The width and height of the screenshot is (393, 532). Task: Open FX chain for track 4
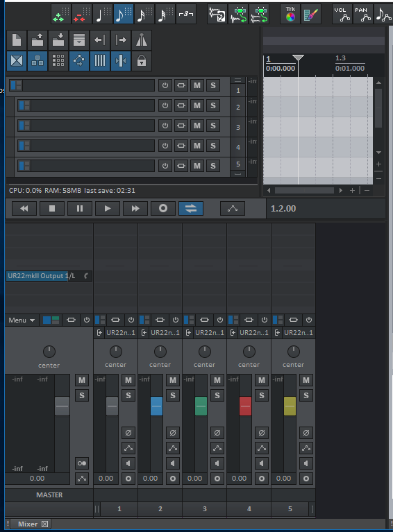click(181, 146)
